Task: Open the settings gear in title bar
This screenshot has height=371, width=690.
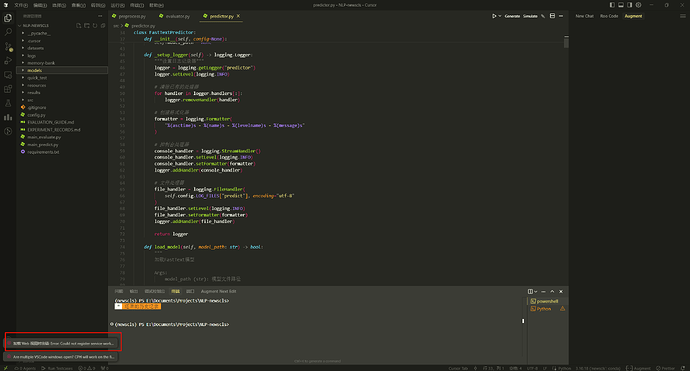Action: 639,5
